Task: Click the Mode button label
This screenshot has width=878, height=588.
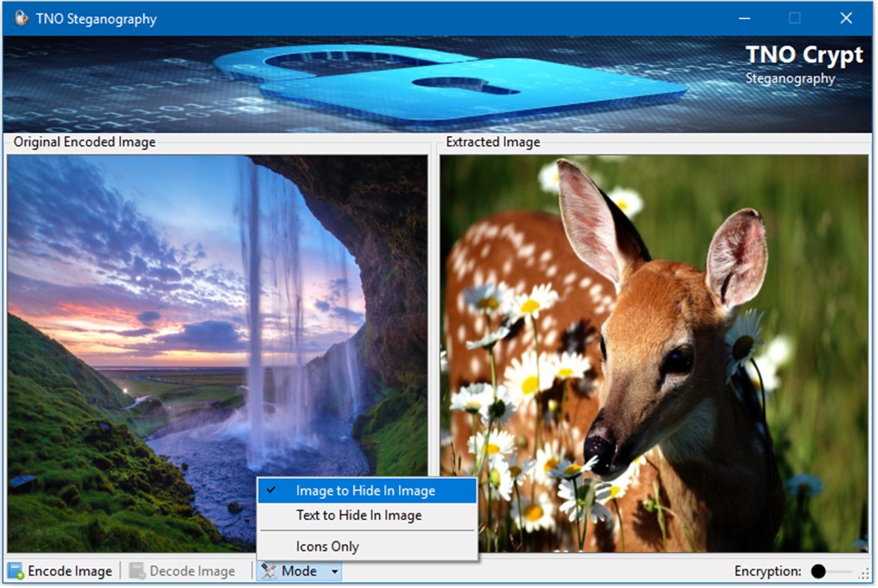Action: point(299,572)
